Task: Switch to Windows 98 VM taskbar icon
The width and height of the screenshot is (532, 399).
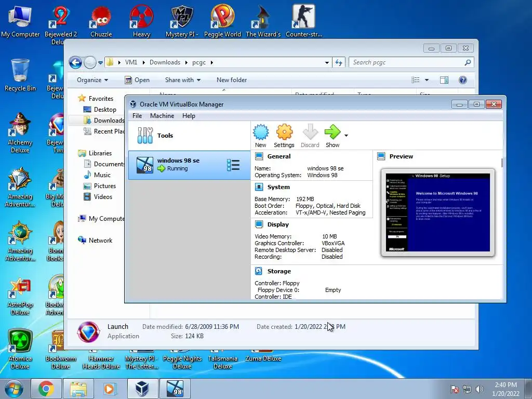Action: 175,389
